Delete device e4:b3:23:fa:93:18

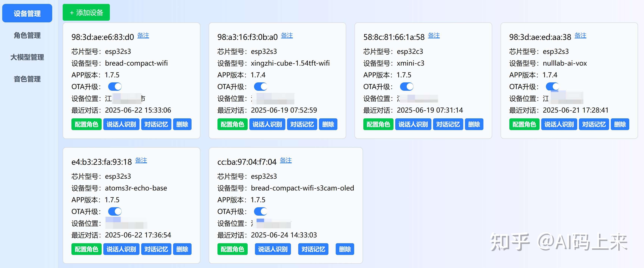click(182, 249)
